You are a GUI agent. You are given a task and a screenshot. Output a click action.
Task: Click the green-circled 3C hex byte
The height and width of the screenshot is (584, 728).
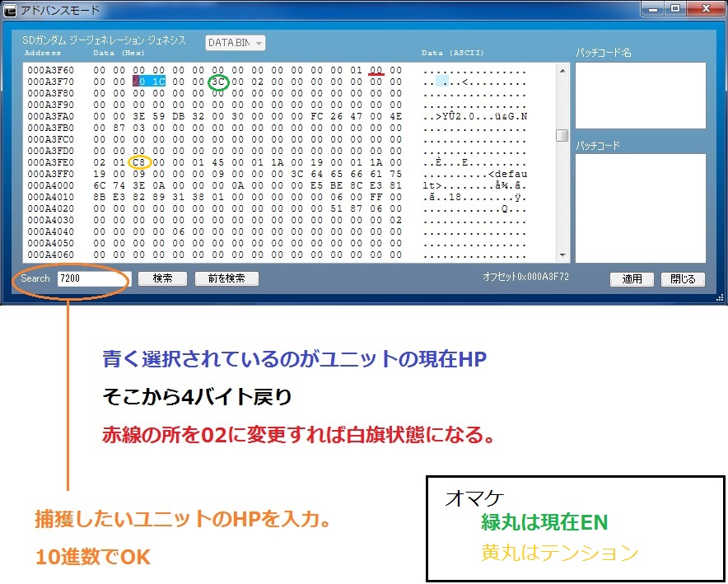pos(217,82)
